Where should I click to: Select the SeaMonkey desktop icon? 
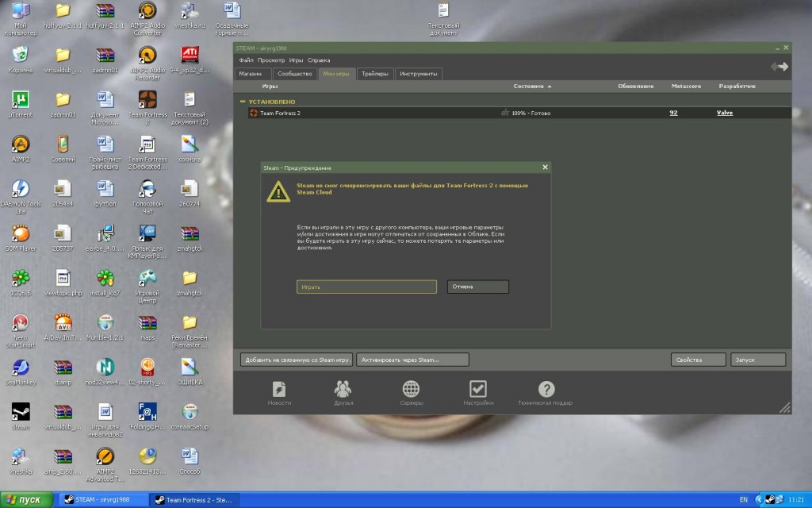tap(21, 371)
